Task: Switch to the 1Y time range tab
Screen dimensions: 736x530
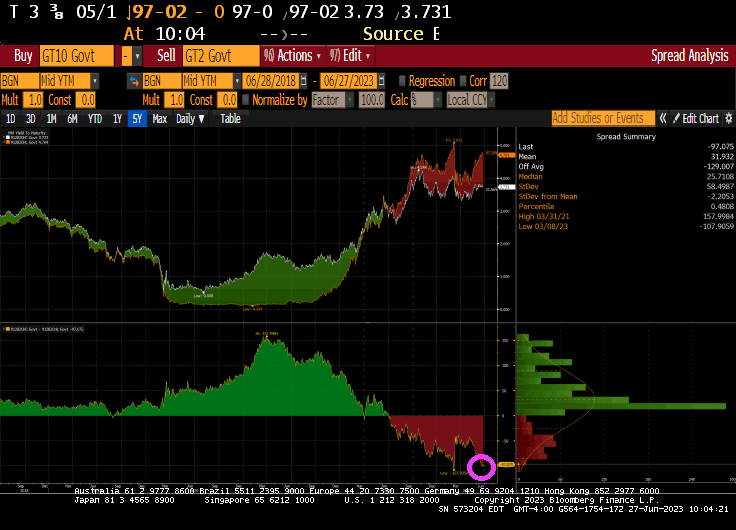Action: point(117,119)
